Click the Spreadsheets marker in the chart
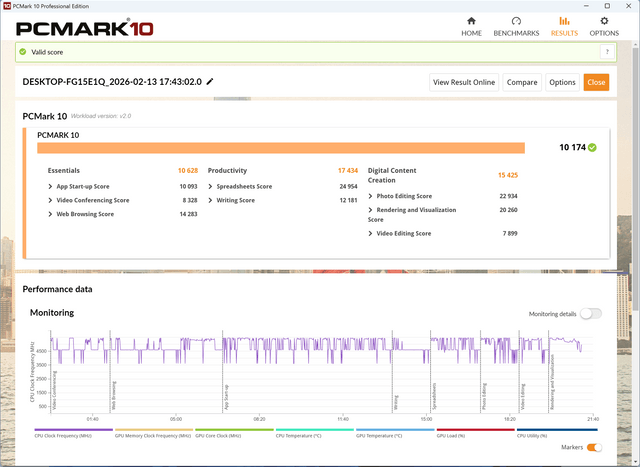640x467 pixels. pos(434,396)
